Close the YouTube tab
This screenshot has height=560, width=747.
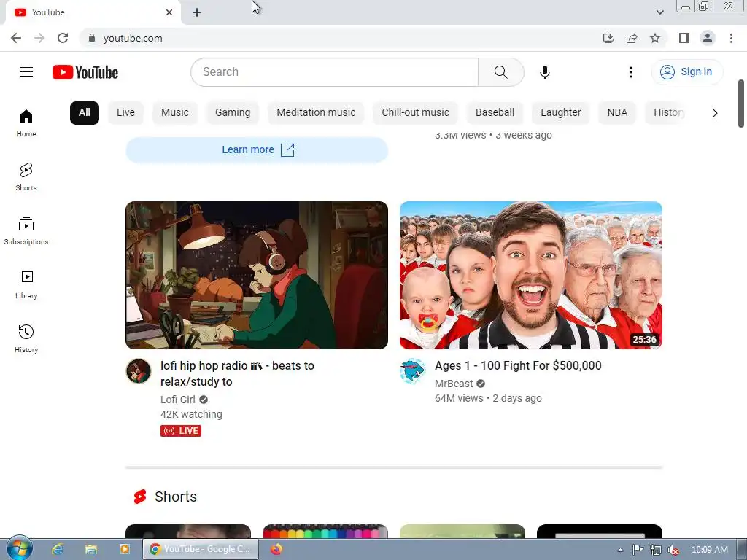pos(169,12)
